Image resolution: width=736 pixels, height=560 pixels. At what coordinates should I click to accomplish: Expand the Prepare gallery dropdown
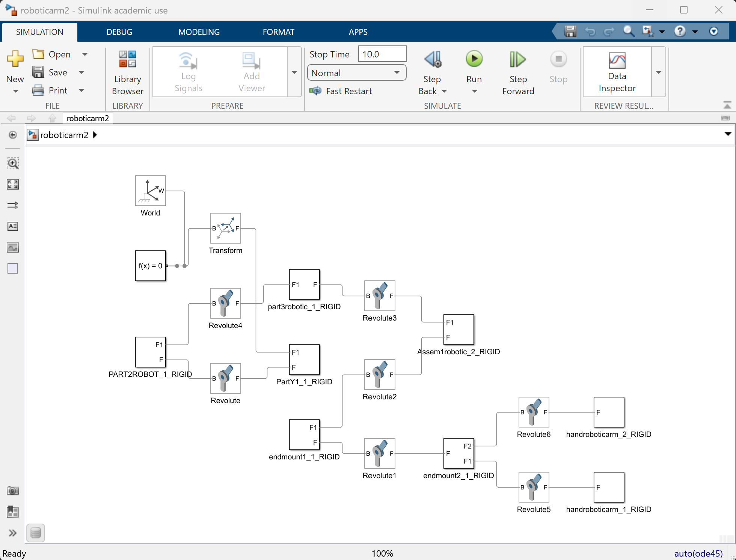pyautogui.click(x=294, y=72)
